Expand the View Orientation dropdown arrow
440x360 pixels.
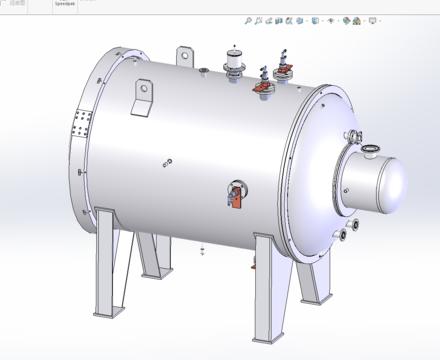pyautogui.click(x=307, y=21)
